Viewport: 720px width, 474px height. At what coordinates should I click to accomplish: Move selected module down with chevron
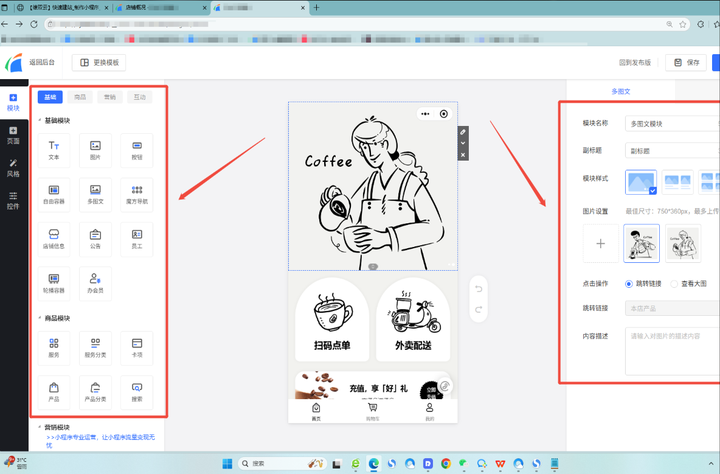463,143
